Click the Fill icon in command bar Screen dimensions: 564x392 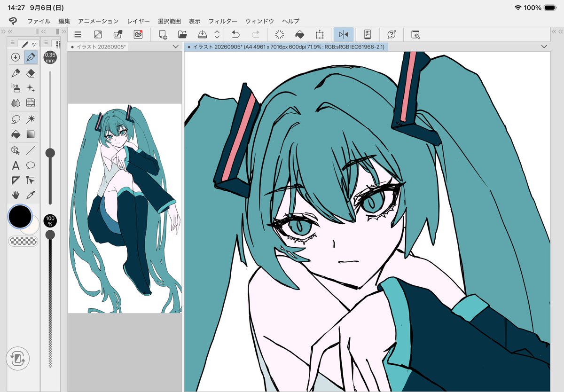[299, 34]
